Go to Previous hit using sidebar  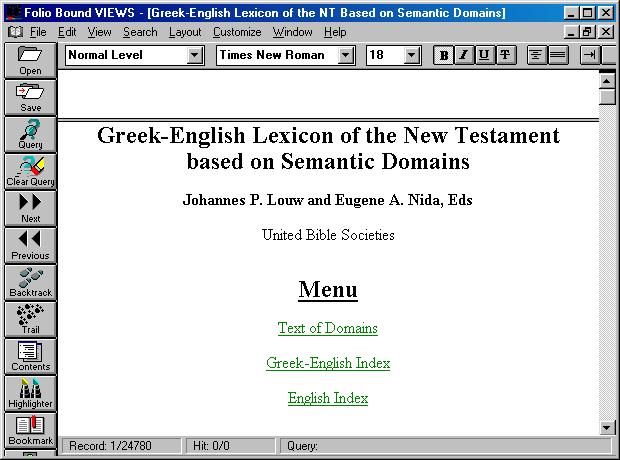[x=30, y=245]
